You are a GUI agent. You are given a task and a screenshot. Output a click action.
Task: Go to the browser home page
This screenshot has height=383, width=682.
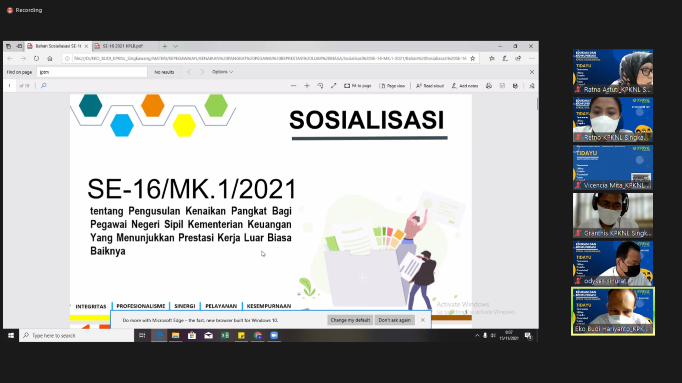[x=50, y=58]
